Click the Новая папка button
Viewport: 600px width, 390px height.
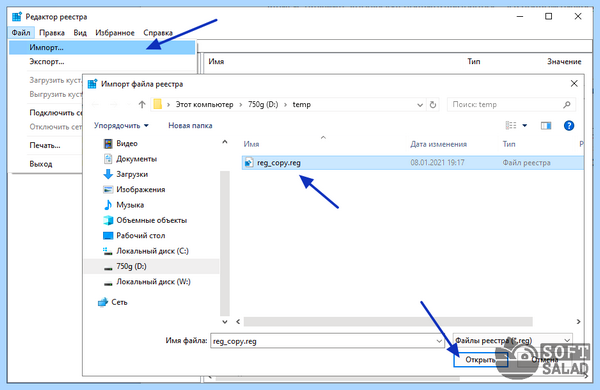[190, 126]
